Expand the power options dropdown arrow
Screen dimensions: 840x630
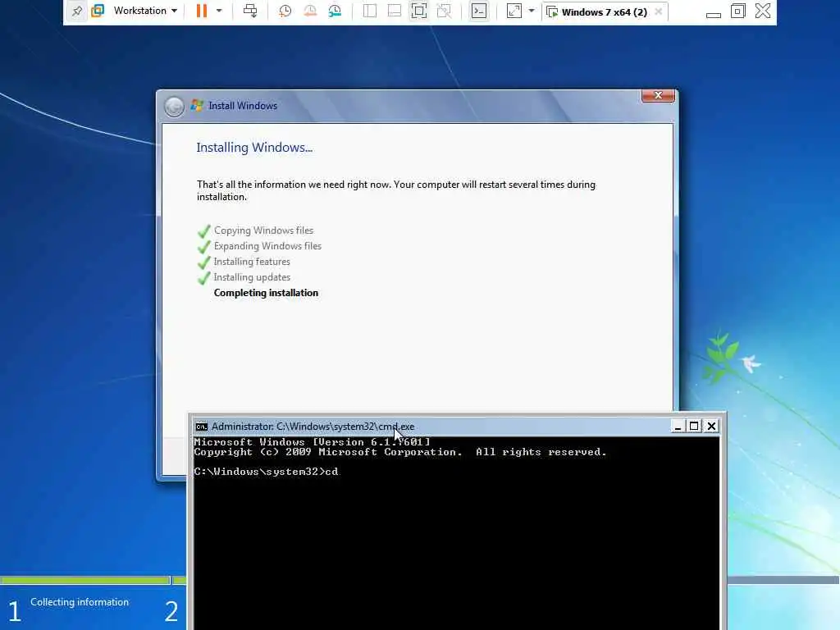click(x=218, y=11)
